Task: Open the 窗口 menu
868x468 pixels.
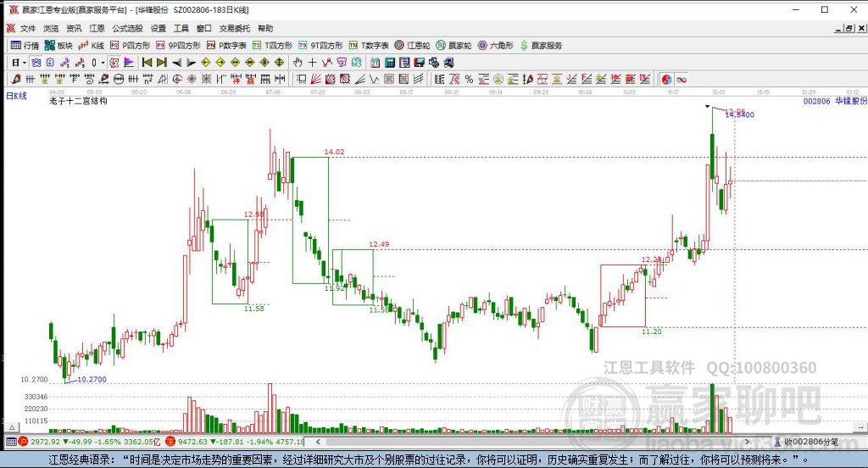Action: (204, 28)
